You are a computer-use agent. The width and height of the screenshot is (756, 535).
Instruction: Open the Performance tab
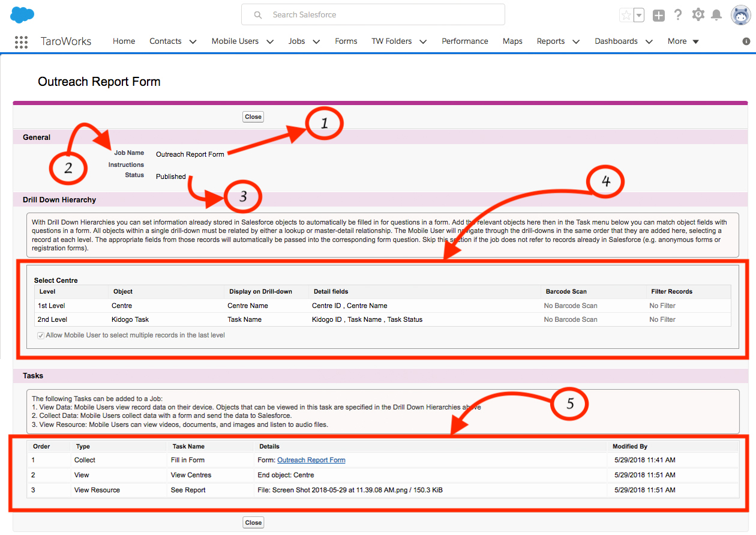465,41
